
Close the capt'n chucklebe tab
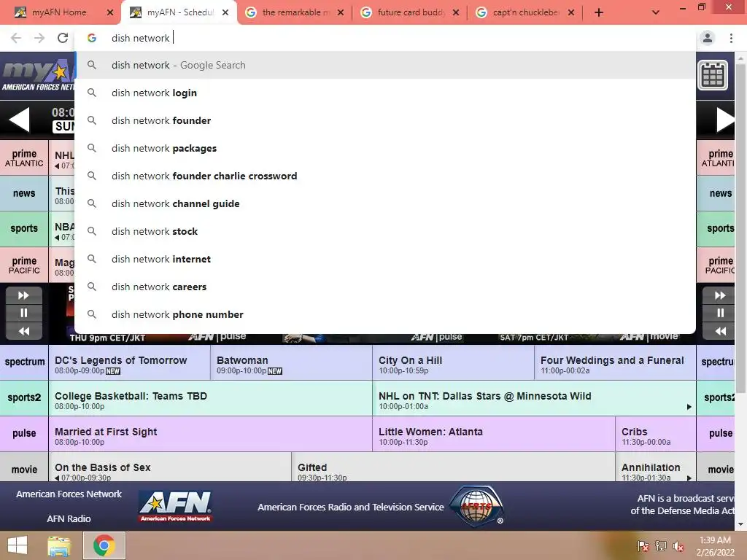click(x=571, y=12)
